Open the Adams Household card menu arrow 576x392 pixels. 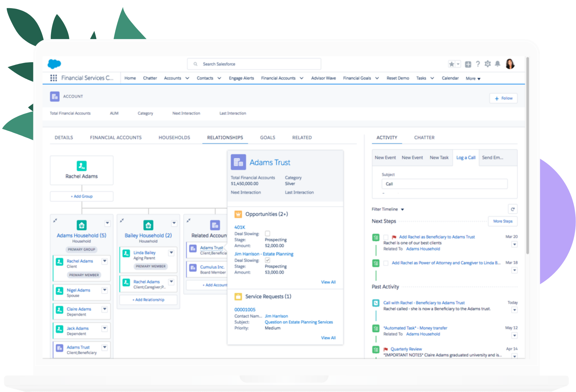pyautogui.click(x=108, y=223)
